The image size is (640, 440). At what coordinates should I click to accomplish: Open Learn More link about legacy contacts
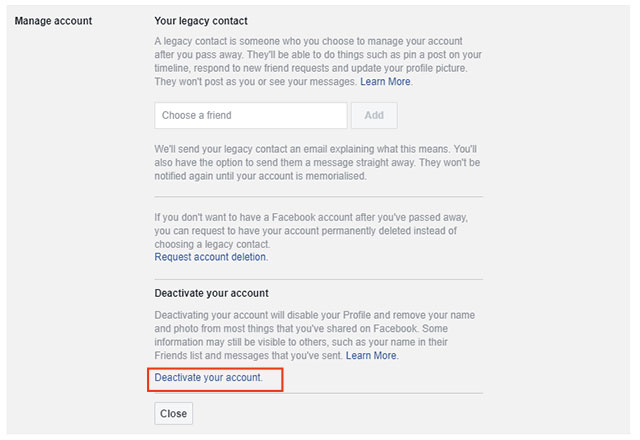(385, 82)
